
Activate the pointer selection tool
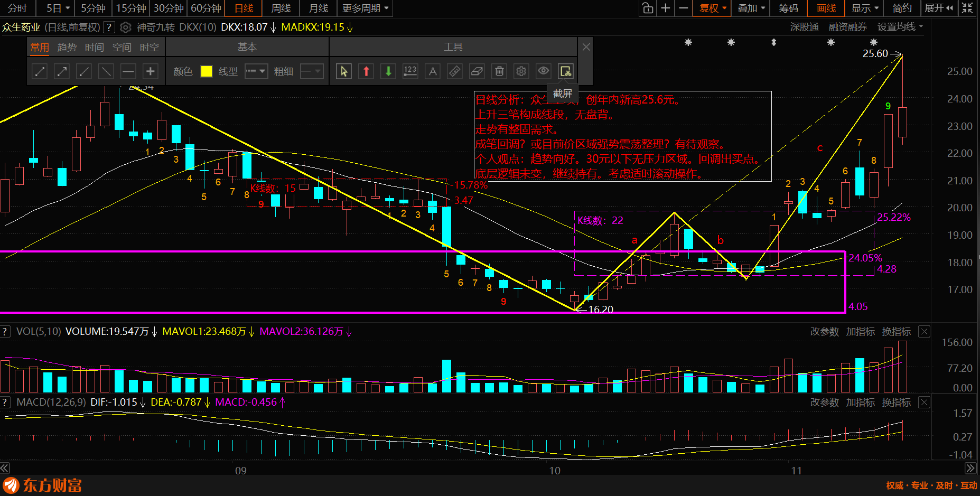point(344,71)
